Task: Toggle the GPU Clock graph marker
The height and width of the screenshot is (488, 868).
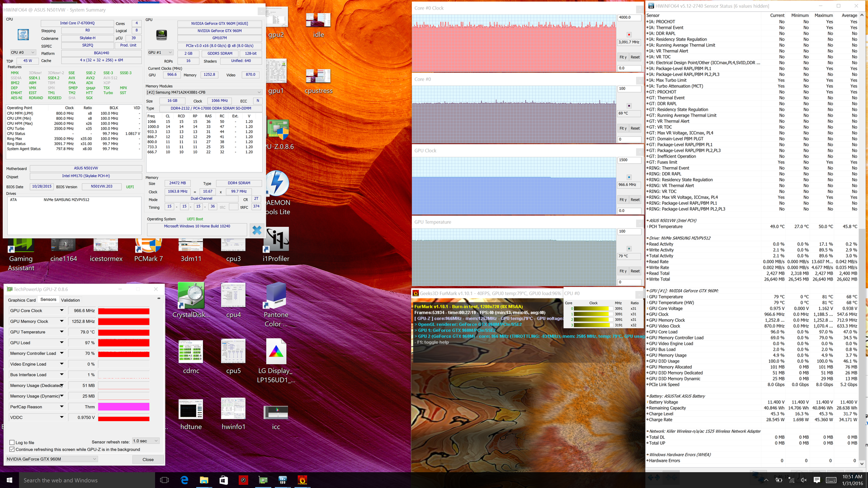Action: point(629,177)
